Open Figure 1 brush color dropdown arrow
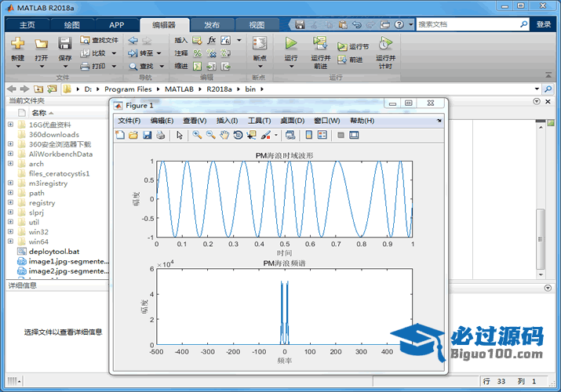Image resolution: width=561 pixels, height=392 pixels. coord(276,135)
